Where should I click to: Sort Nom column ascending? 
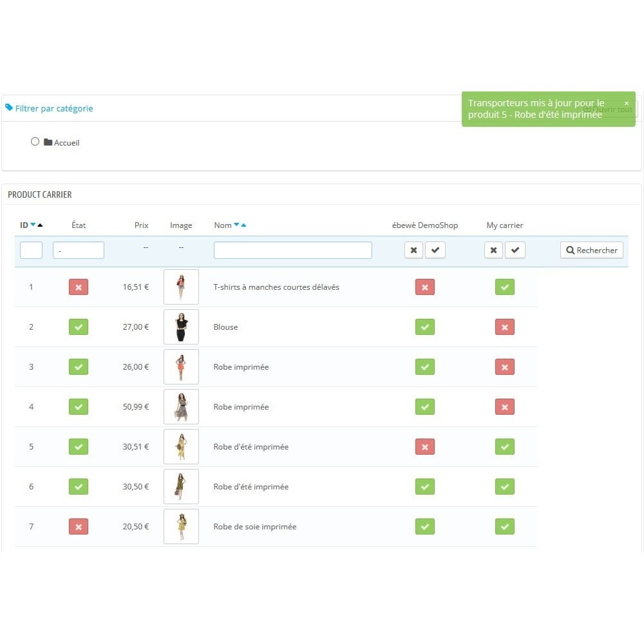(x=243, y=225)
